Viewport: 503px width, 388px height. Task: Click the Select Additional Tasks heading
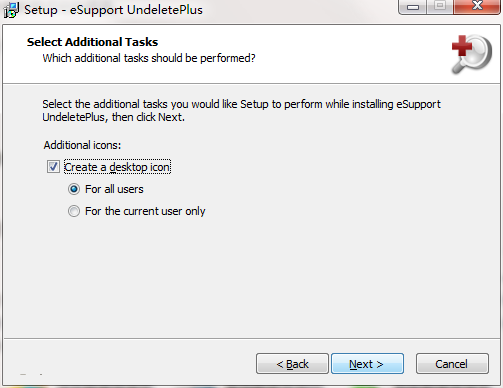pos(92,42)
